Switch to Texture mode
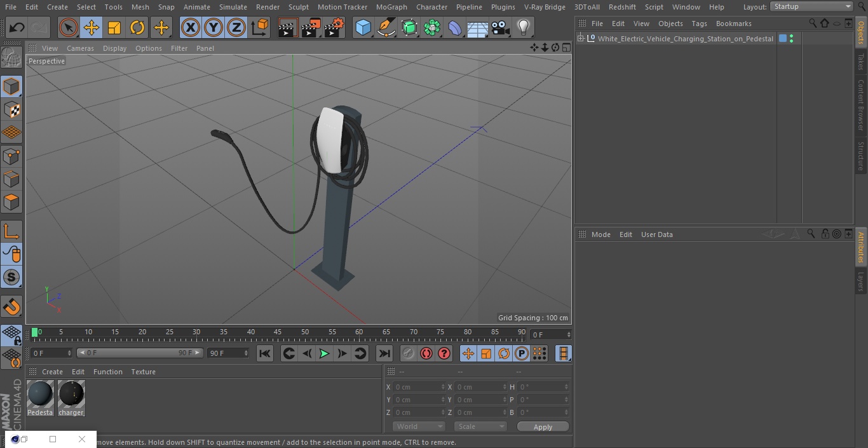This screenshot has width=868, height=448. (x=11, y=109)
